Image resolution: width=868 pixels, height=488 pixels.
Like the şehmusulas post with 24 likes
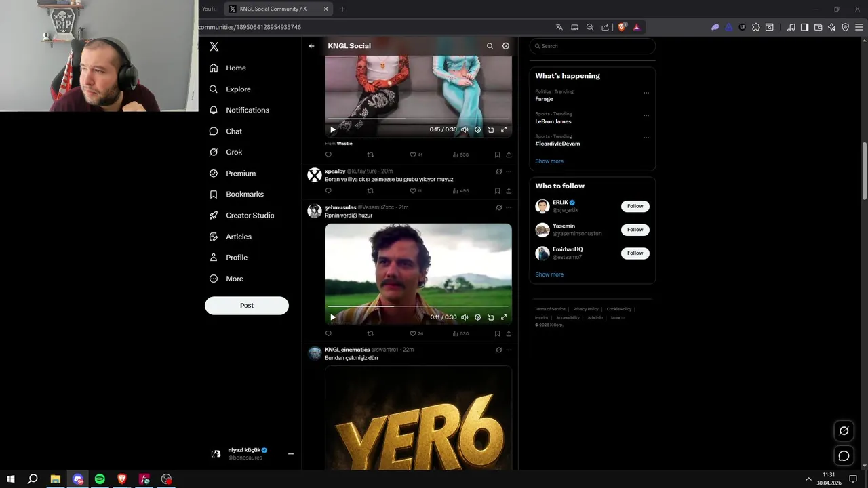coord(416,333)
